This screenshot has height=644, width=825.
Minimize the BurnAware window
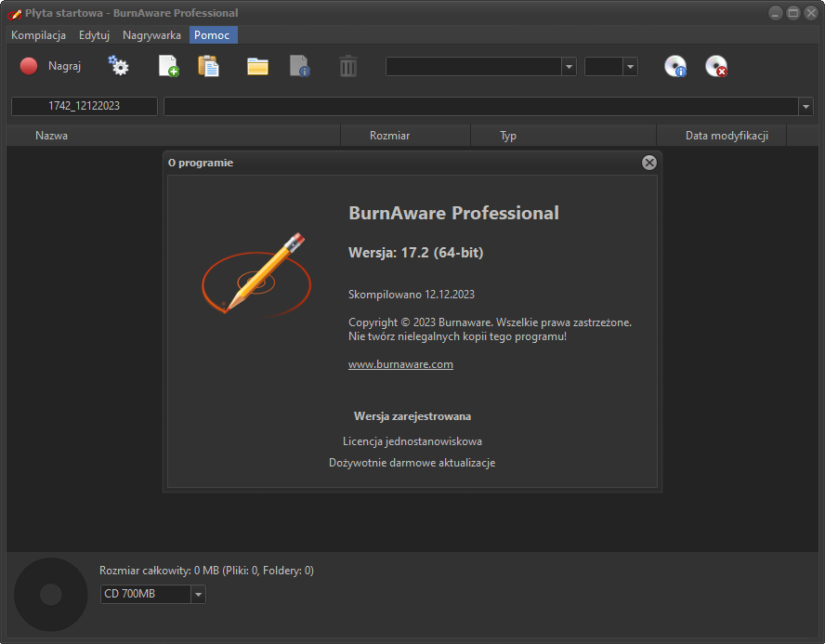776,13
